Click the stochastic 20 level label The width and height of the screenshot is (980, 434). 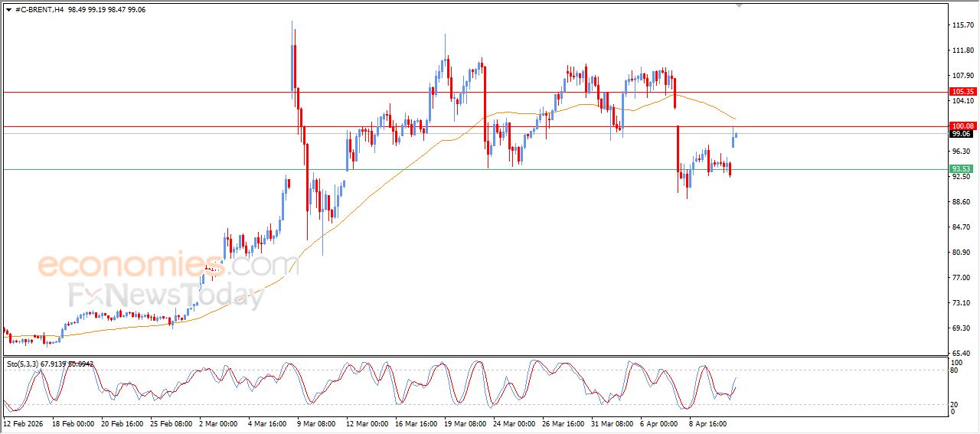(x=954, y=404)
